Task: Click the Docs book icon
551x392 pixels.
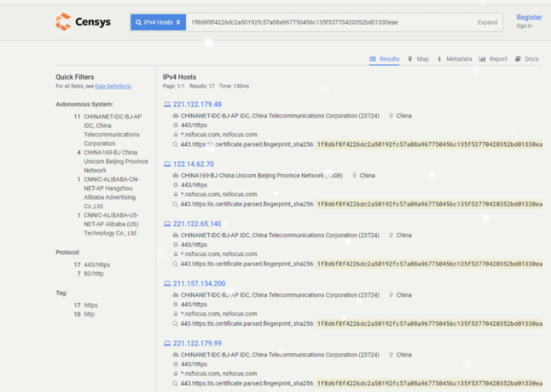Action: point(518,59)
